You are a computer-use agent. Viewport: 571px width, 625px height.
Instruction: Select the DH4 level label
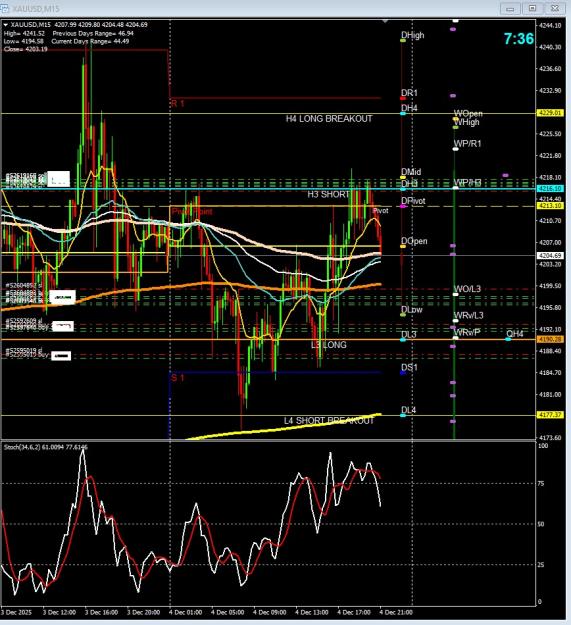[x=409, y=108]
